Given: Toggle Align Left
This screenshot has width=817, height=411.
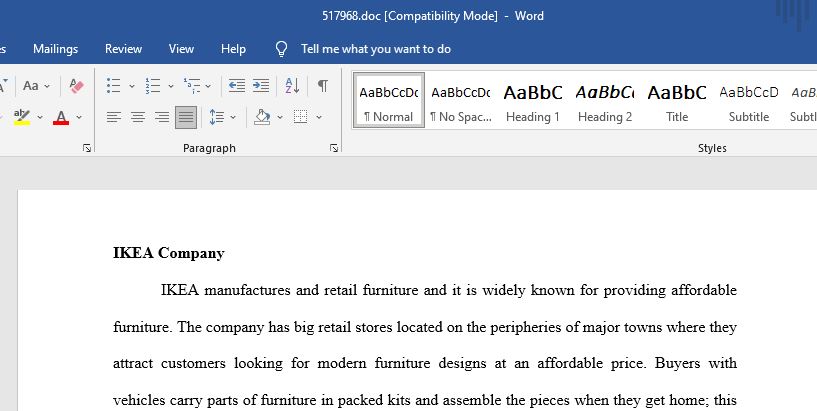Looking at the screenshot, I should click(x=114, y=117).
